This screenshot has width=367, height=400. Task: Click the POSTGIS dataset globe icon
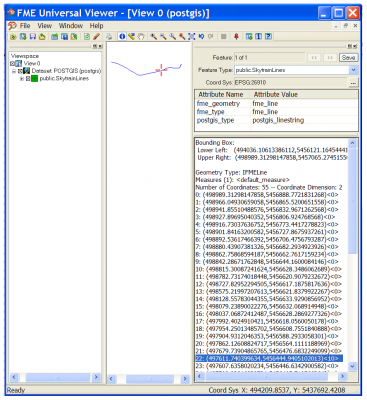27,71
